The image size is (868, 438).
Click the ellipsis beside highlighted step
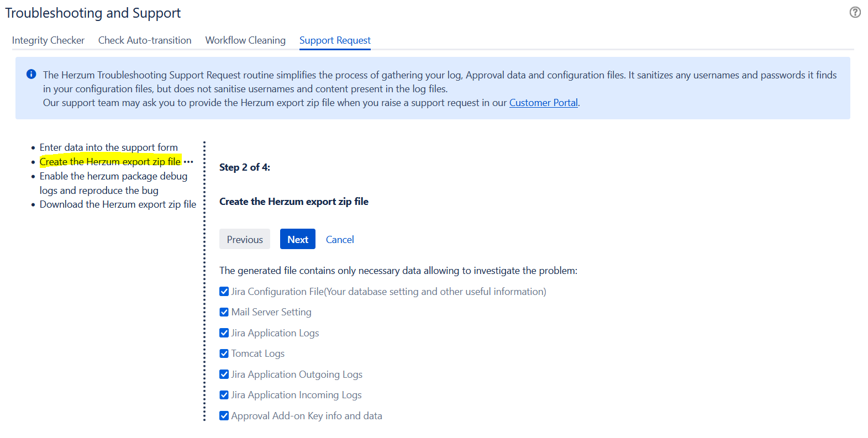click(188, 162)
